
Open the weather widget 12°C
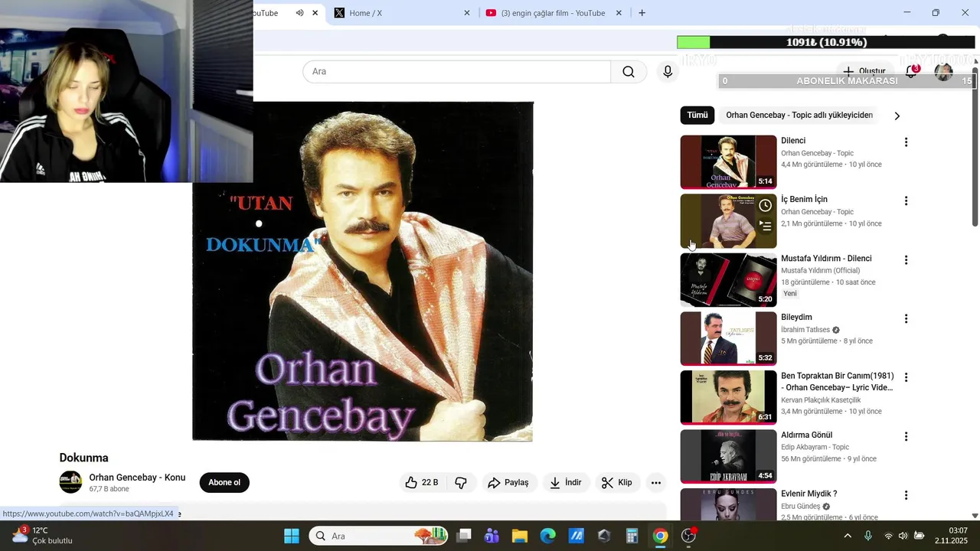pyautogui.click(x=44, y=535)
